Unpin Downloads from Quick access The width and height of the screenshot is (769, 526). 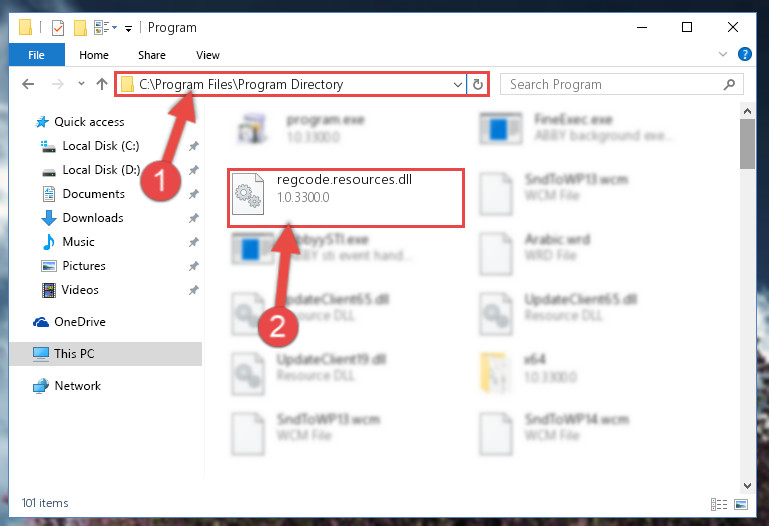click(x=194, y=218)
